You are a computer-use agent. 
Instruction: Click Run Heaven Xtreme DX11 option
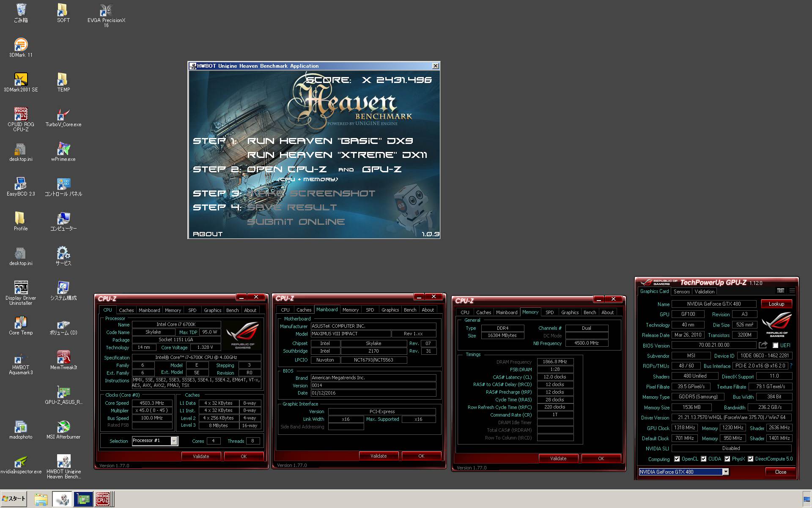pos(337,155)
